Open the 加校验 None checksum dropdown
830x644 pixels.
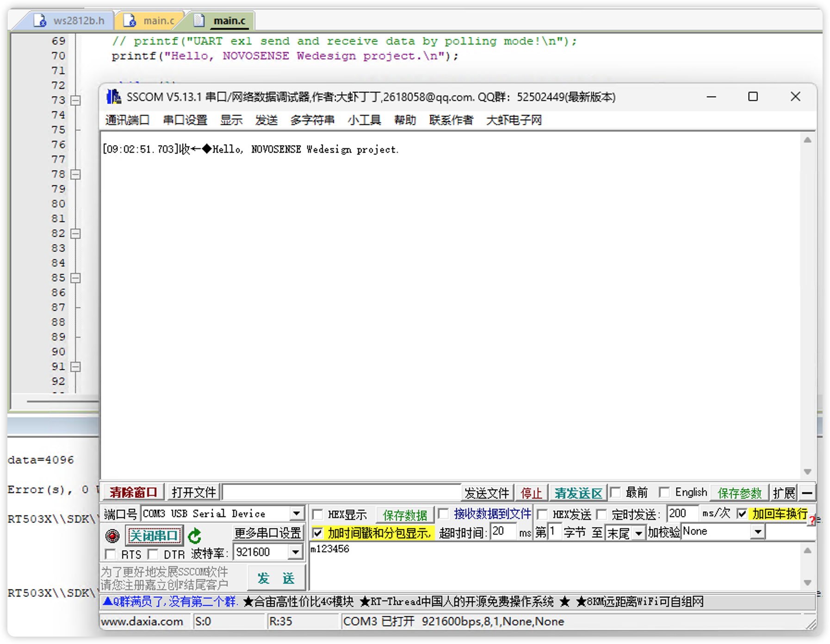point(757,532)
